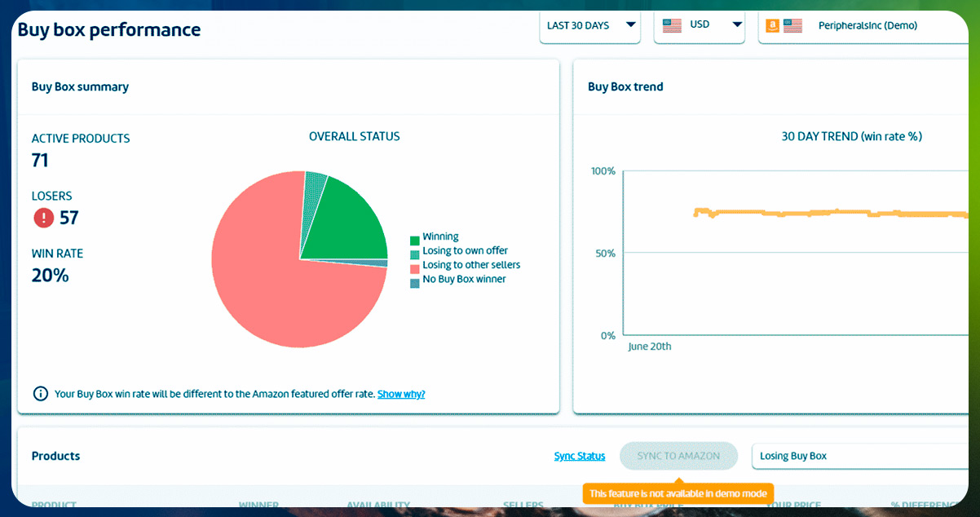This screenshot has width=980, height=517.
Task: Click the No Buy Box winner legend label
Action: [464, 279]
